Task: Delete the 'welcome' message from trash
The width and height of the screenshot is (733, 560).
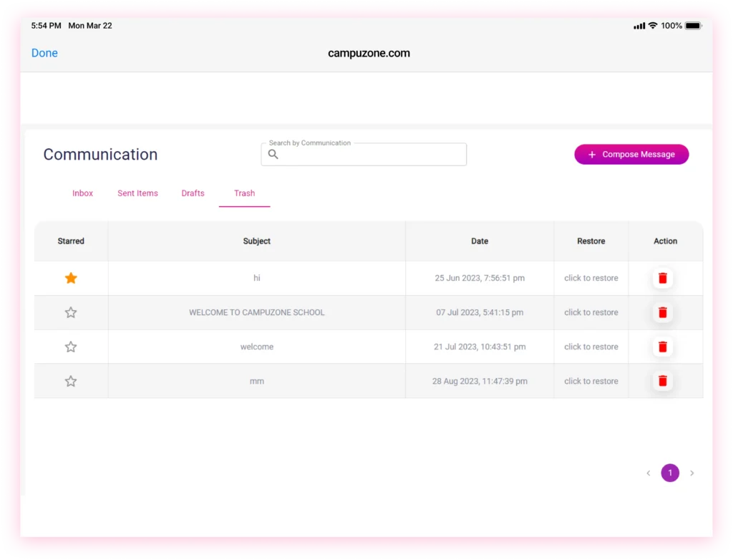Action: [x=662, y=347]
